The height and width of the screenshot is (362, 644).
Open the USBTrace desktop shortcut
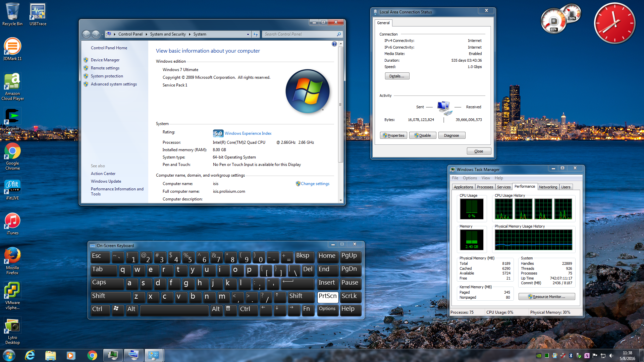coord(38,14)
